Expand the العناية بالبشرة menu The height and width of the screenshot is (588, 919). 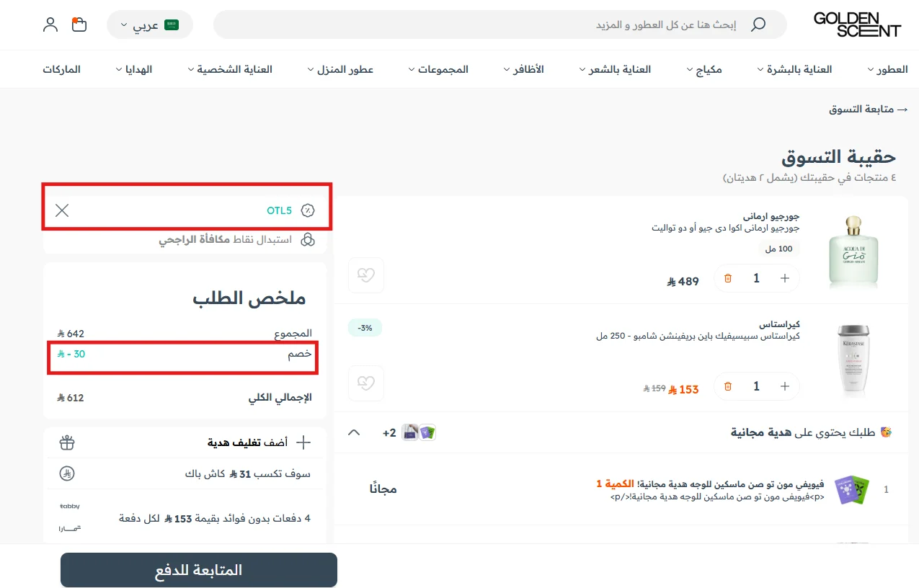794,69
